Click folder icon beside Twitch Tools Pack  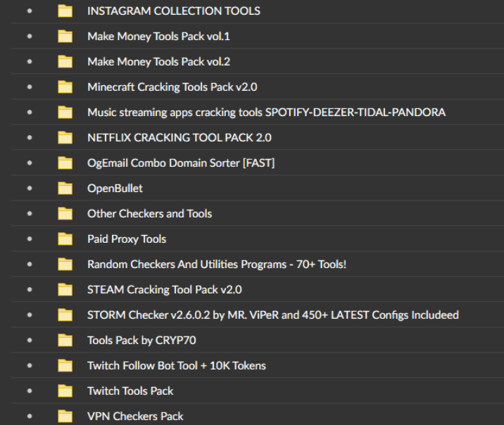[x=65, y=391]
